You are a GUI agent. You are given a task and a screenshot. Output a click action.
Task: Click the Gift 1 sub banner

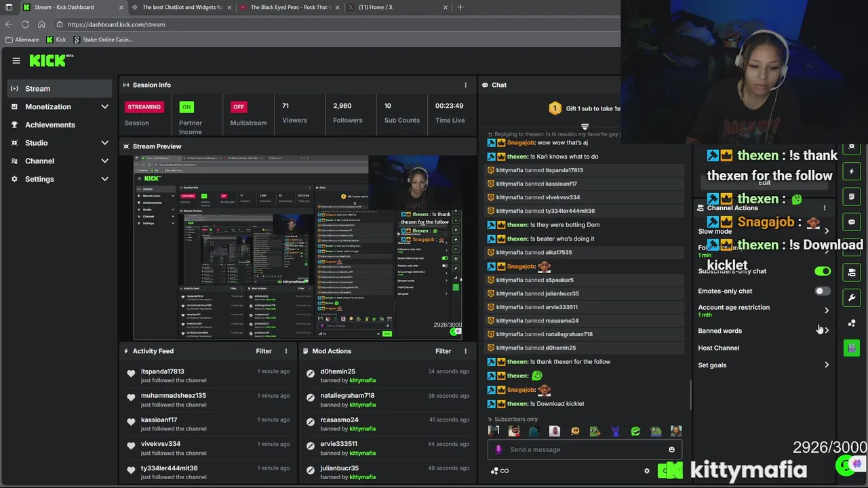(585, 108)
